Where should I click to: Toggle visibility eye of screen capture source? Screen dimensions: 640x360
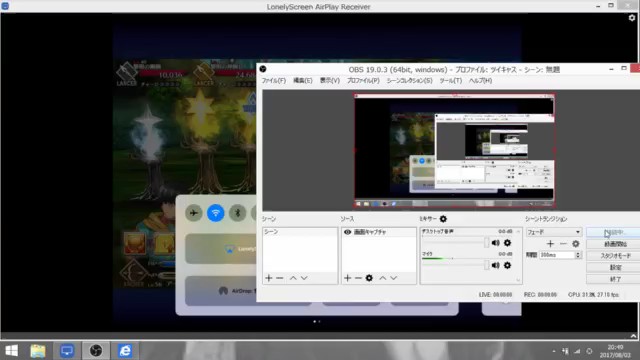point(347,232)
